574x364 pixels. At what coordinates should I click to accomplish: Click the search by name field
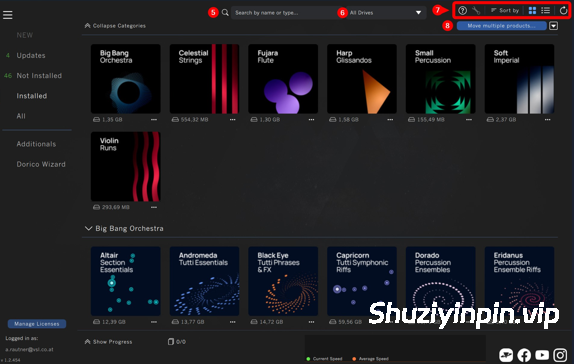(287, 13)
